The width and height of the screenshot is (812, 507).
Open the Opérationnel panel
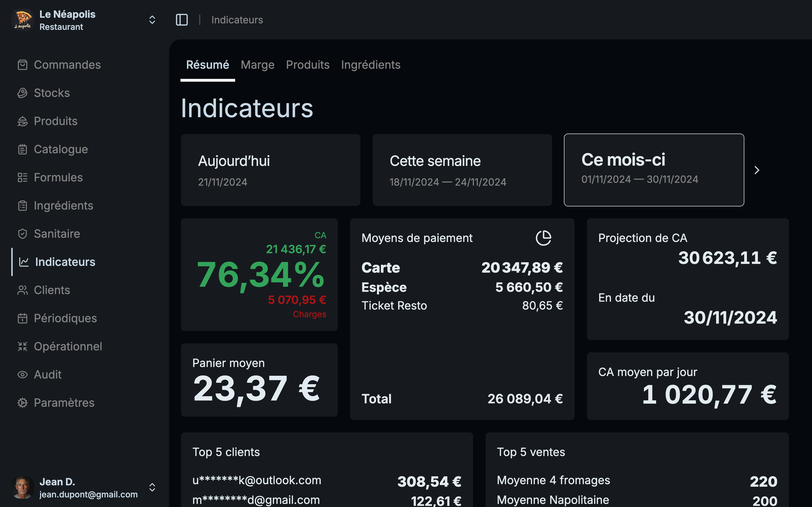tap(68, 346)
